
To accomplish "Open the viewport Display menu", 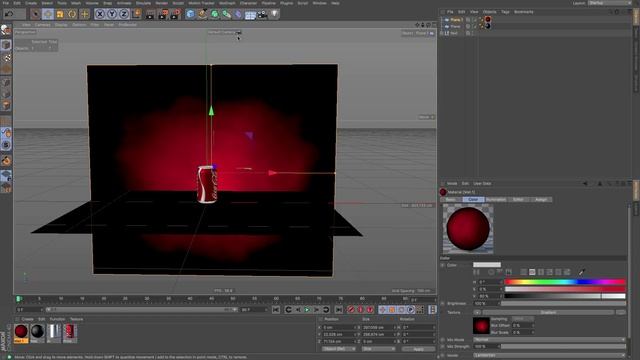I will pos(61,25).
